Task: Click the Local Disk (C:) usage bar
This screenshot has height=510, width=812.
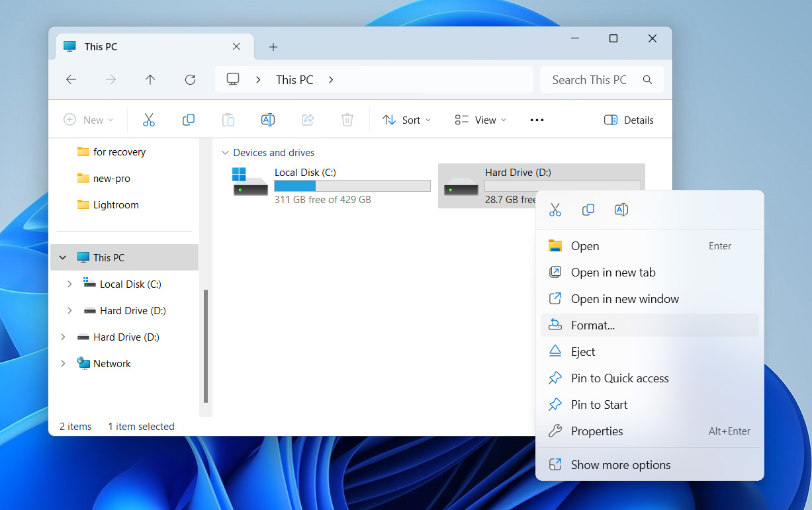Action: click(352, 186)
